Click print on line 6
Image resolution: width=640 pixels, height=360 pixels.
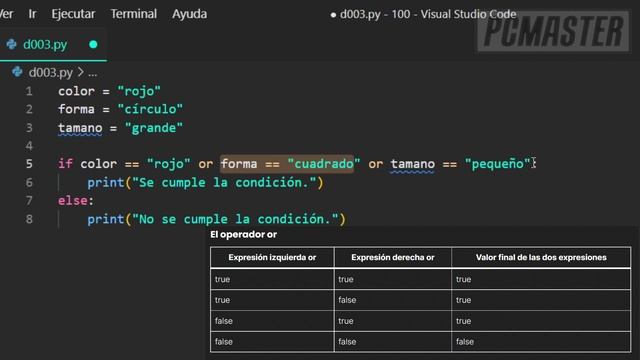point(106,182)
